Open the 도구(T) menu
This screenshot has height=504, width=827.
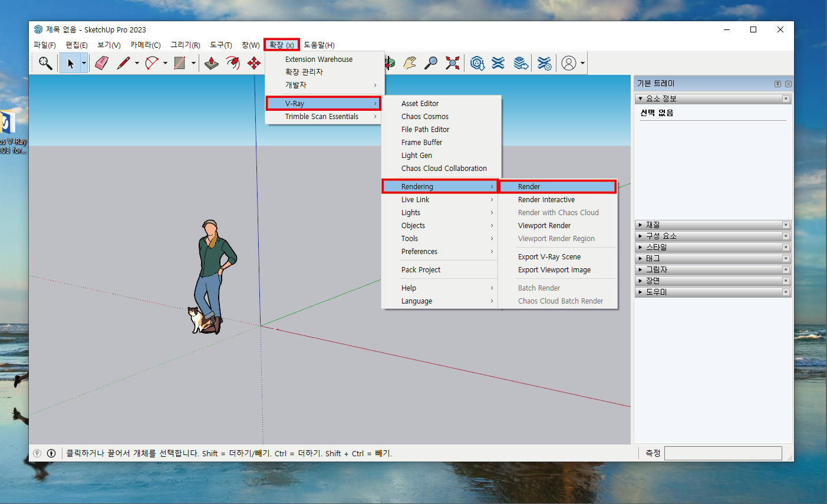tap(221, 45)
